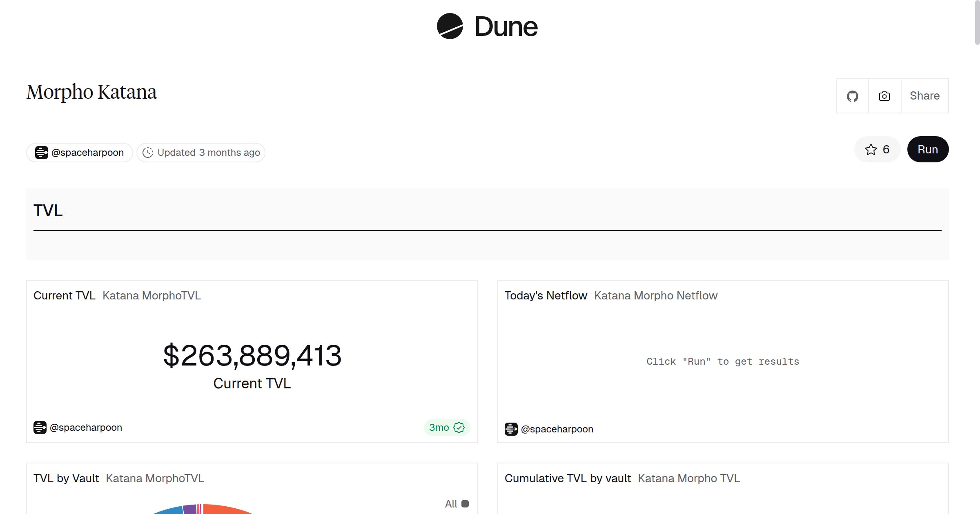Click the 3mo verified freshness badge
The width and height of the screenshot is (980, 514).
pyautogui.click(x=447, y=428)
